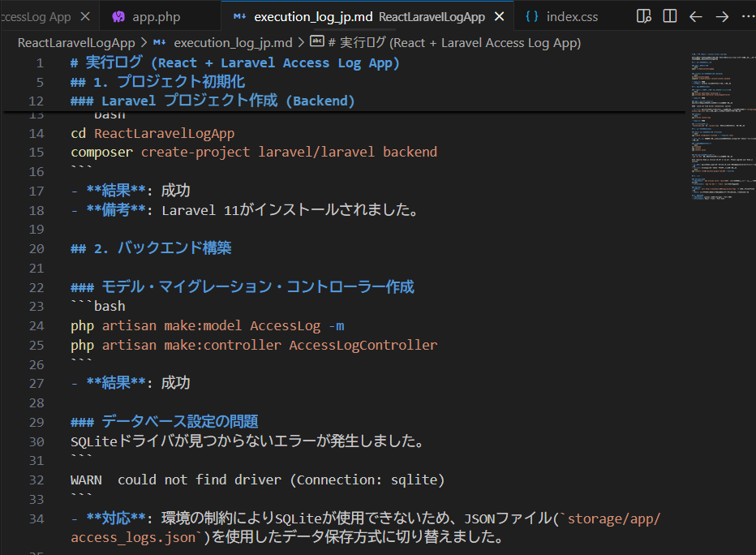
Task: Click the PHP elephant icon on app.php tab
Action: point(120,15)
